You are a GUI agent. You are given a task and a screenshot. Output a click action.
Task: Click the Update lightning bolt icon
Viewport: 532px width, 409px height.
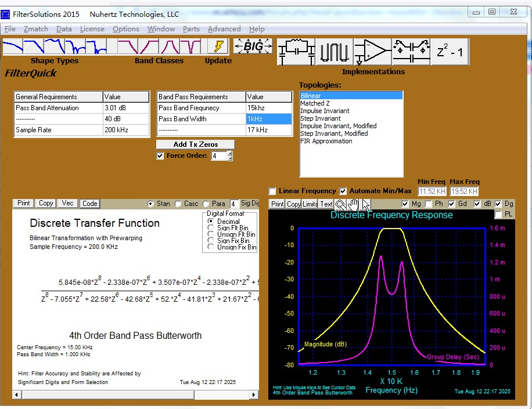pyautogui.click(x=218, y=47)
